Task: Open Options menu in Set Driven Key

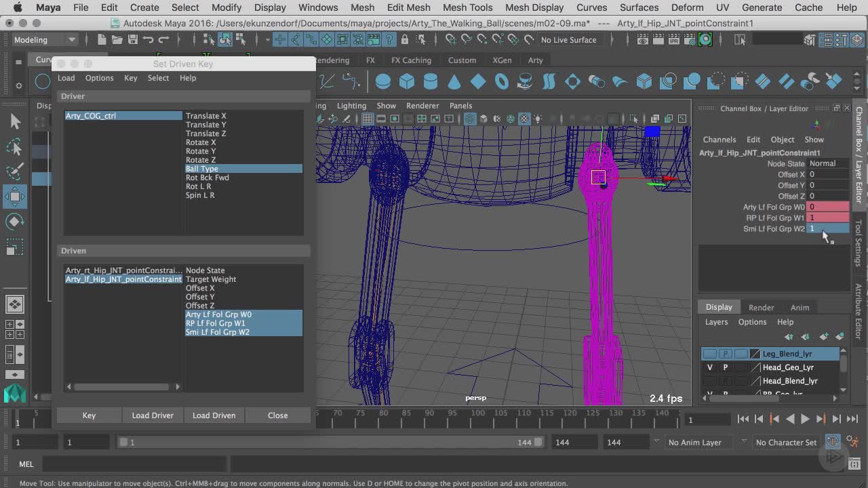Action: click(100, 78)
